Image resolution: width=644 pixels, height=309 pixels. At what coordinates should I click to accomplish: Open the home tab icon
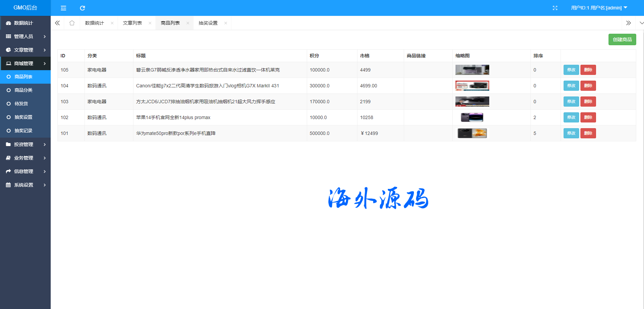click(x=72, y=23)
